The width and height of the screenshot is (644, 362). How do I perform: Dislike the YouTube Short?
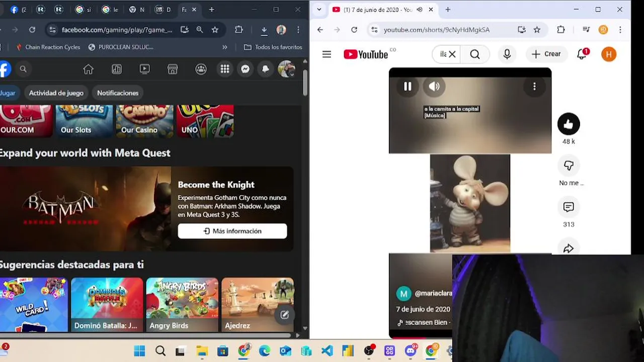pos(569,165)
